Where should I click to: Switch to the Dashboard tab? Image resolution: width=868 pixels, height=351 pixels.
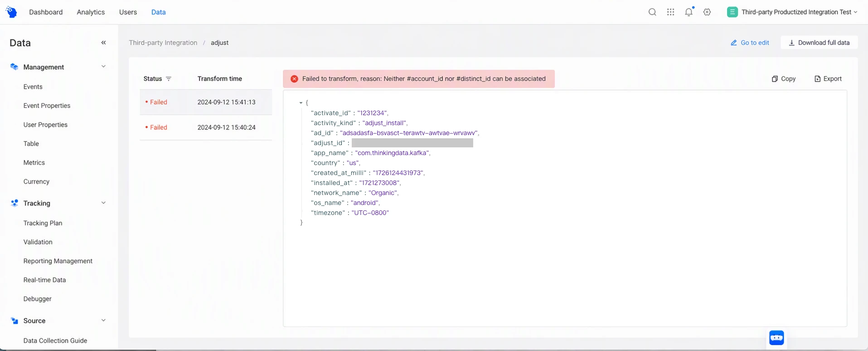click(x=46, y=12)
